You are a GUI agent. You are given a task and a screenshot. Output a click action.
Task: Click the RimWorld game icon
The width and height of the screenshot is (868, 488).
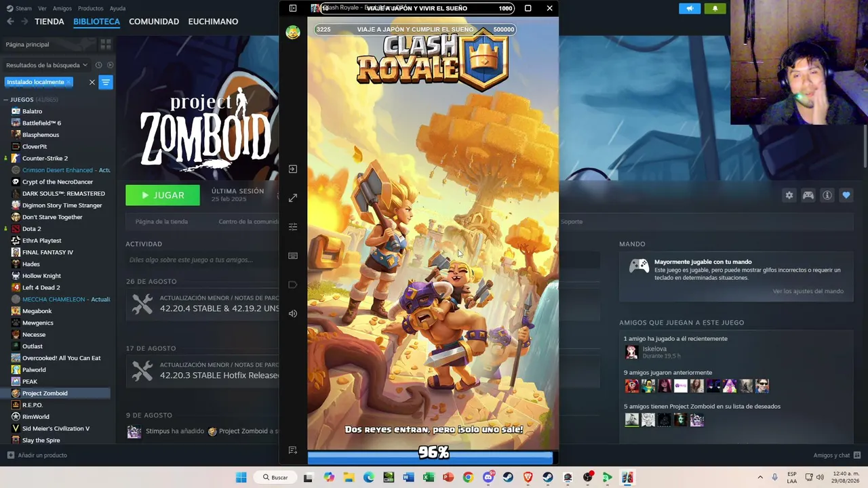click(16, 417)
